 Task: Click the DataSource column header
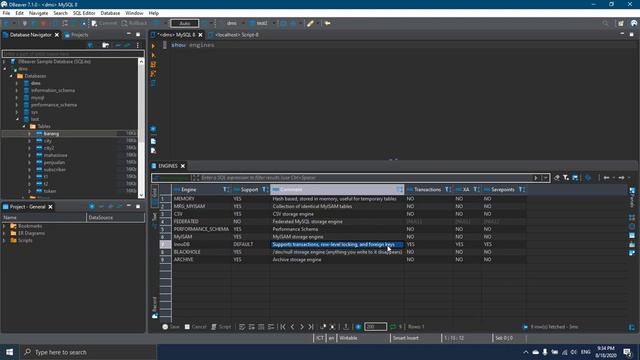pos(116,218)
